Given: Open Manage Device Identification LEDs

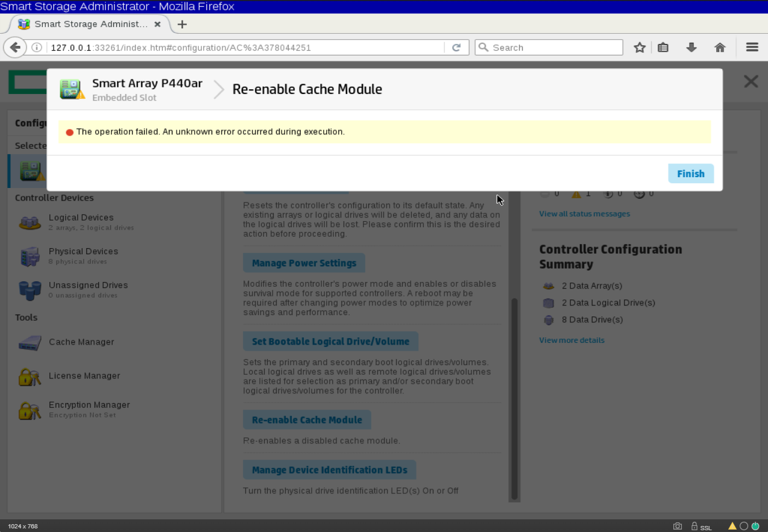Looking at the screenshot, I should (330, 470).
